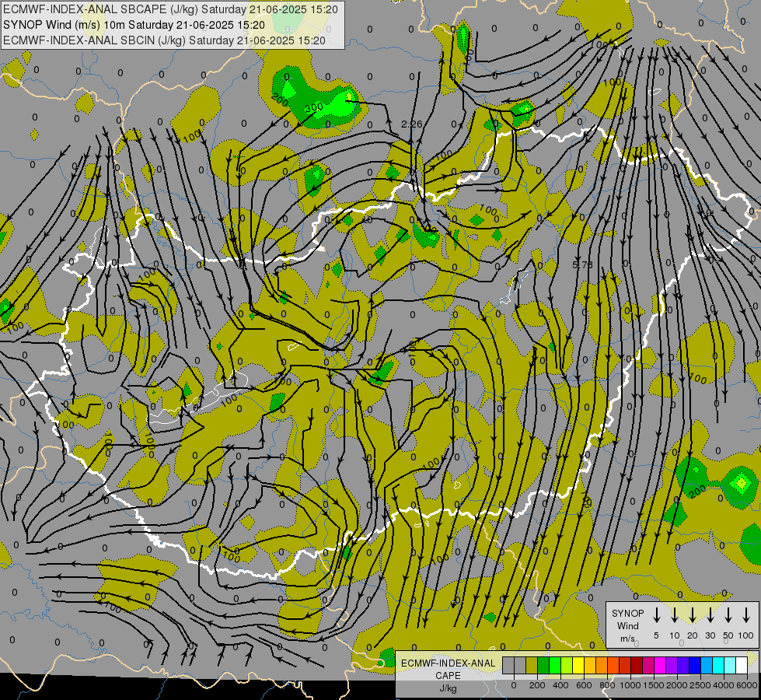The width and height of the screenshot is (761, 700).
Task: Click the number 5 under wind arrows
Action: 656,635
